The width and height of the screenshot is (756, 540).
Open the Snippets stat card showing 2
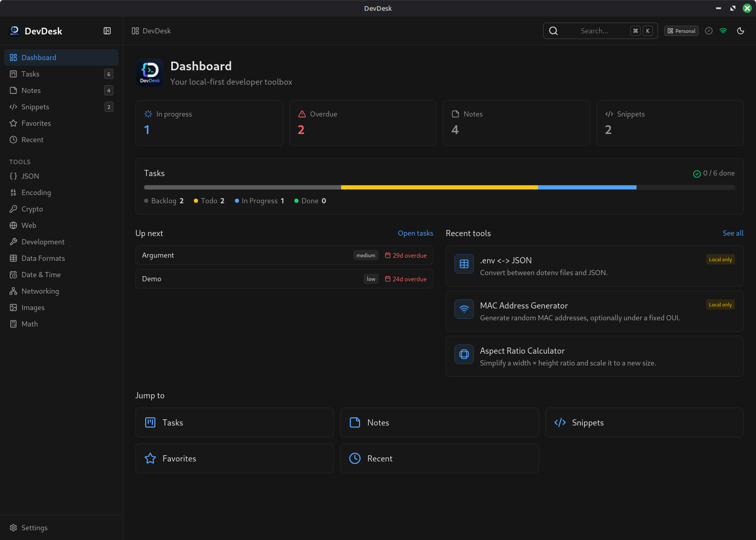coord(670,123)
